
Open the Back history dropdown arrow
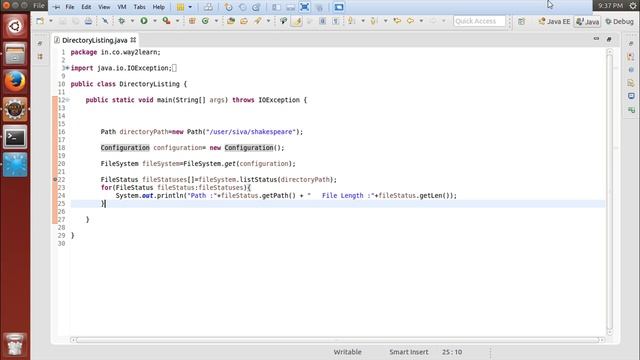(421, 21)
